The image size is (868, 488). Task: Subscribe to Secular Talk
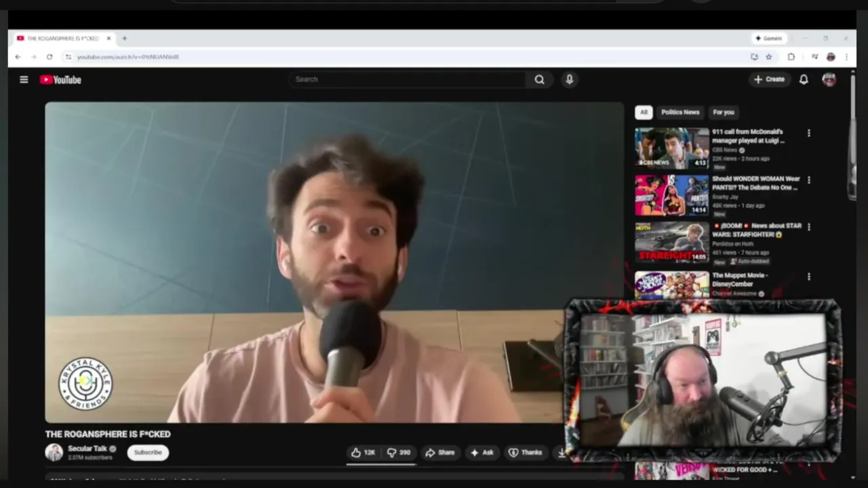tap(148, 452)
